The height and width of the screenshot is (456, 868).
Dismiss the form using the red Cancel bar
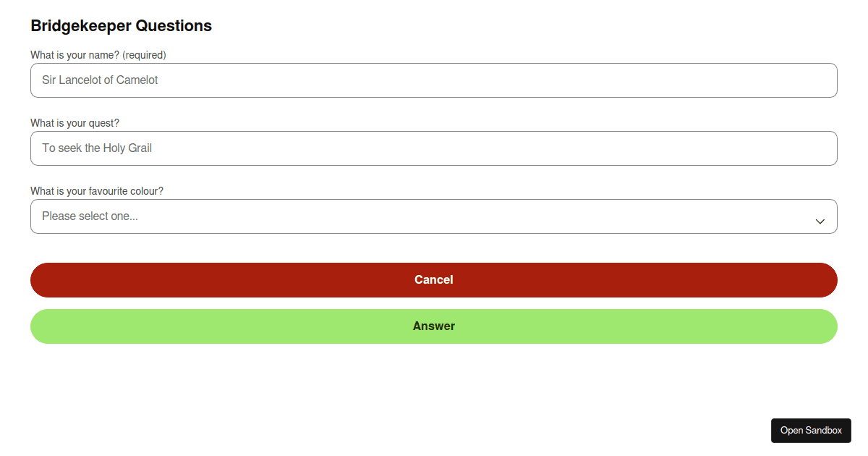(434, 279)
